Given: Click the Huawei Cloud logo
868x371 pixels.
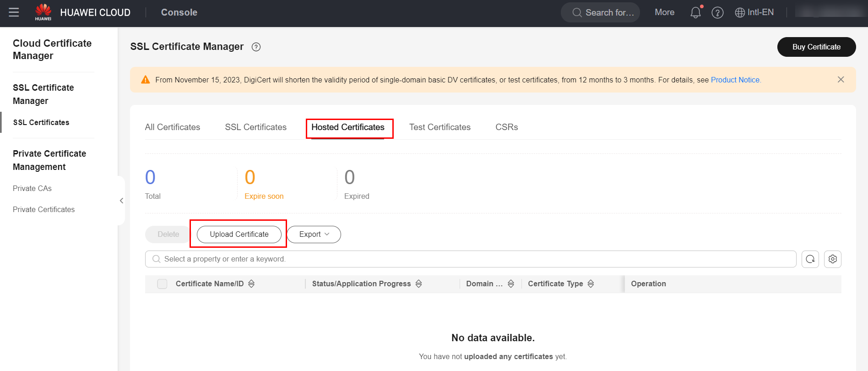Looking at the screenshot, I should click(x=43, y=12).
